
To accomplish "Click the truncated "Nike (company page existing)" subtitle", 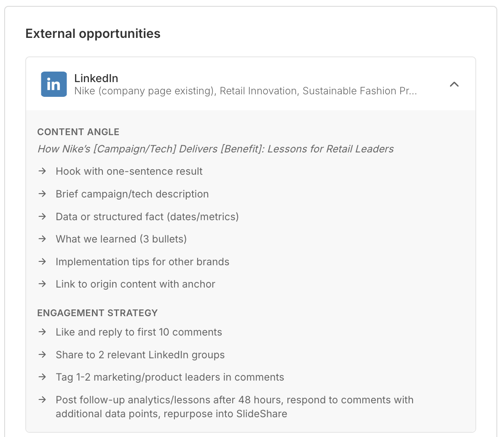I will [x=245, y=91].
